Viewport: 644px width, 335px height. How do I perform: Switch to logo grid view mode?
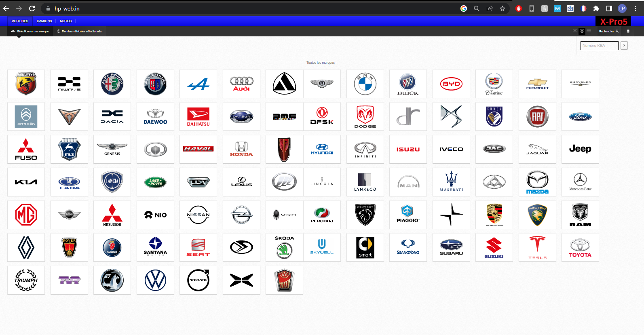click(582, 31)
